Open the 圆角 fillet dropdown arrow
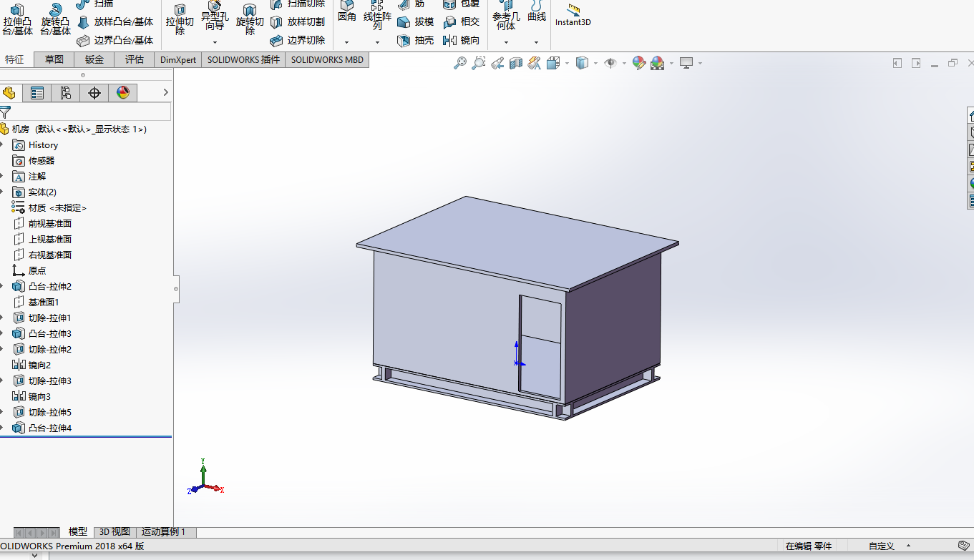This screenshot has width=974, height=560. 346,42
